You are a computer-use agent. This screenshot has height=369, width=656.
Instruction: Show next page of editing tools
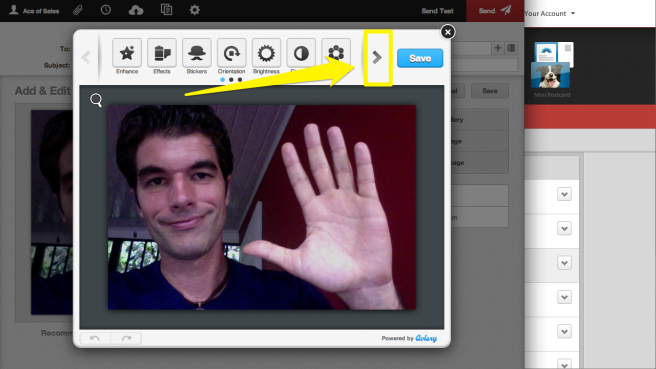(x=377, y=57)
